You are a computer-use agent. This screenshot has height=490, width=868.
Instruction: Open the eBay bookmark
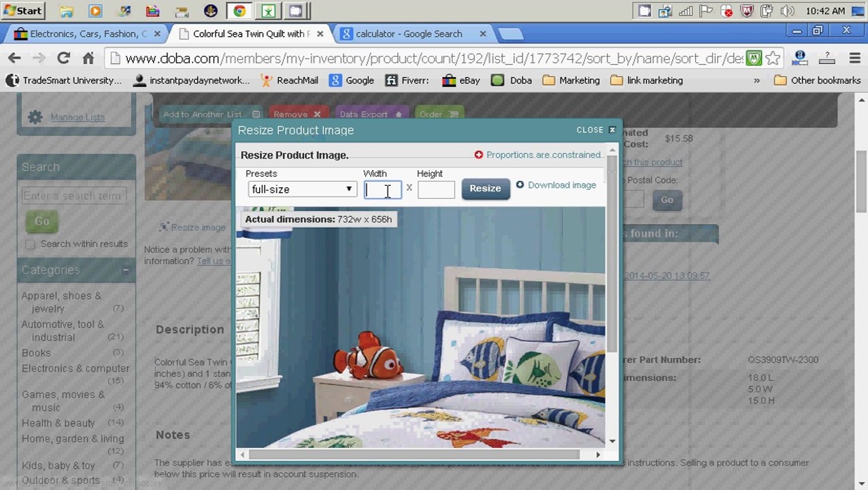coord(461,80)
